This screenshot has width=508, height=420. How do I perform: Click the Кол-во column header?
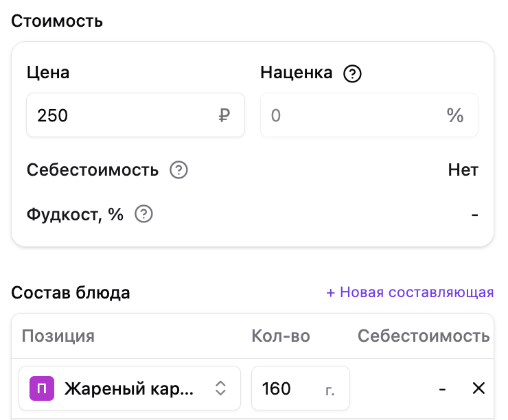tap(281, 336)
